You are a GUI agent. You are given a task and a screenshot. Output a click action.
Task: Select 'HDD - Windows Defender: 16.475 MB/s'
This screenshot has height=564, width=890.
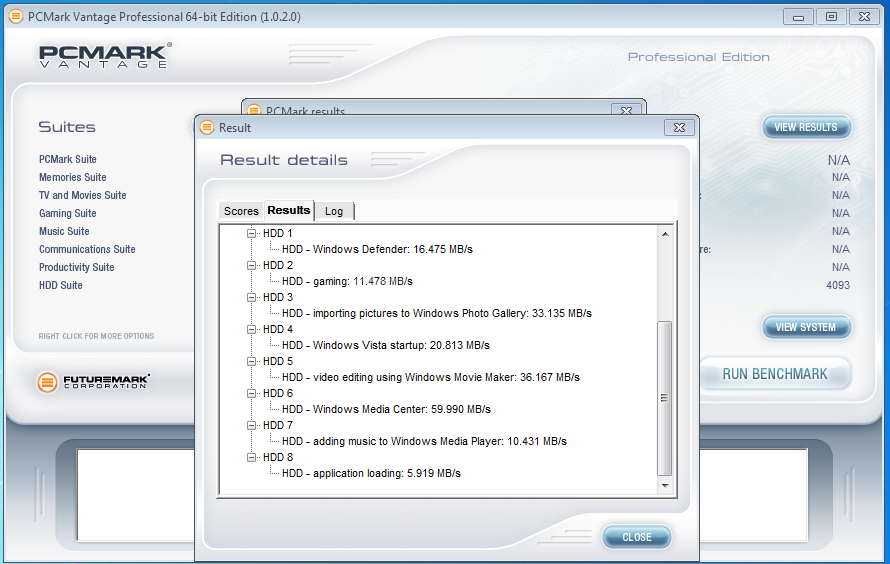377,249
